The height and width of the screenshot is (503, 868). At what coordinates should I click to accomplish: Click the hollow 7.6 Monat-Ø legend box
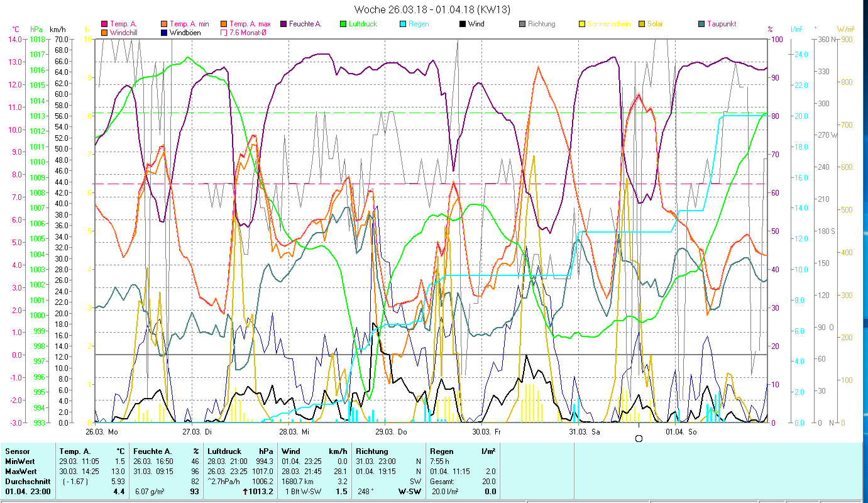pos(223,32)
